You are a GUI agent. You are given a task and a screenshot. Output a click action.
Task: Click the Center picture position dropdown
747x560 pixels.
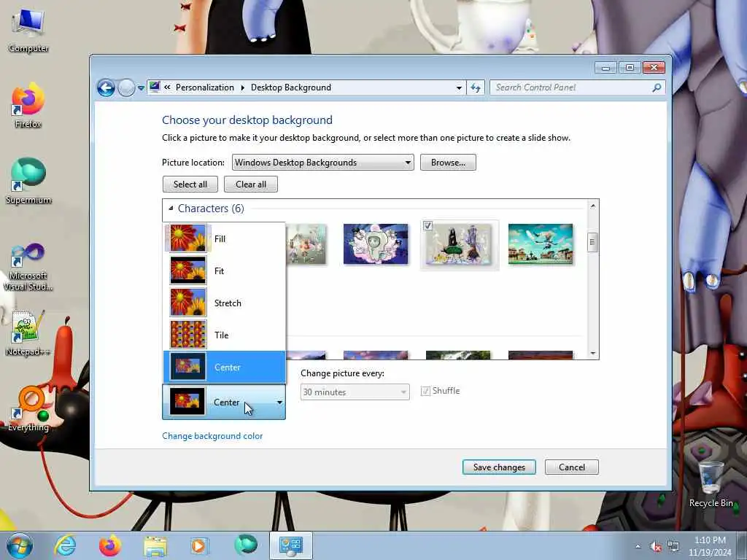tap(224, 402)
